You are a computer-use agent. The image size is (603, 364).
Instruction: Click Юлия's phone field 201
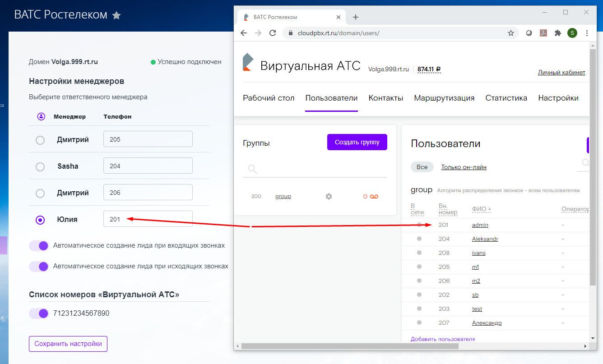click(148, 219)
